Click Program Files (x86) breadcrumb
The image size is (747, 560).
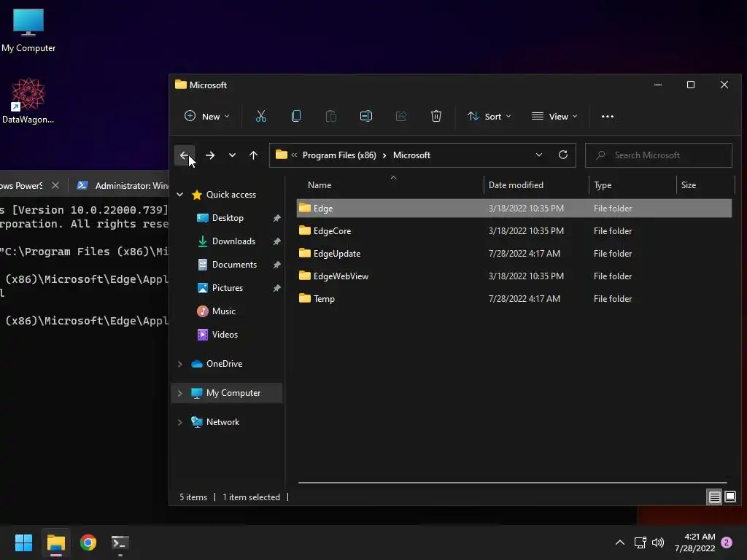pyautogui.click(x=339, y=155)
